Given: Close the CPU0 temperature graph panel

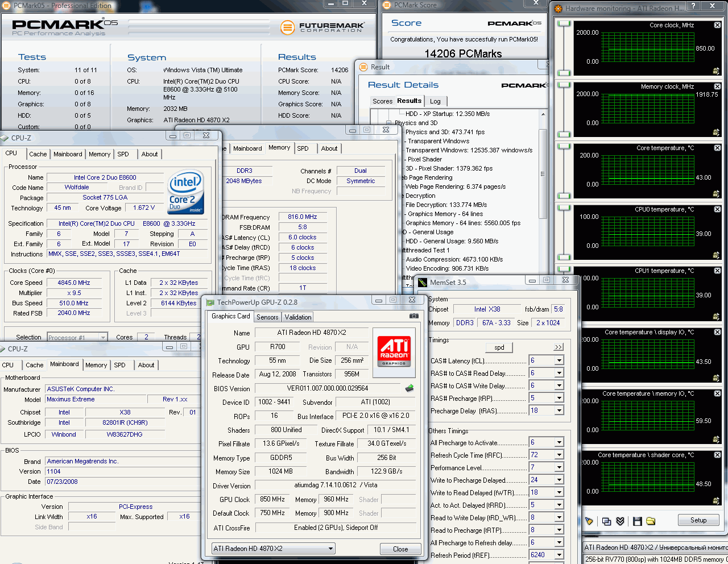Looking at the screenshot, I should [717, 209].
